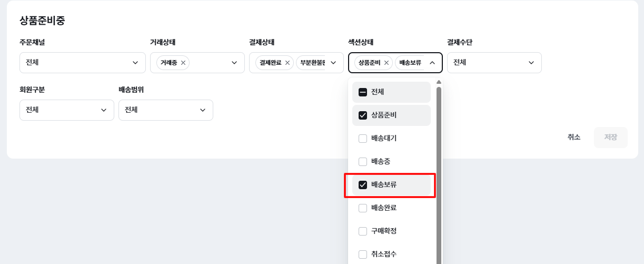The height and width of the screenshot is (264, 644).
Task: Toggle the 전체 checkbox in list
Action: (x=363, y=92)
